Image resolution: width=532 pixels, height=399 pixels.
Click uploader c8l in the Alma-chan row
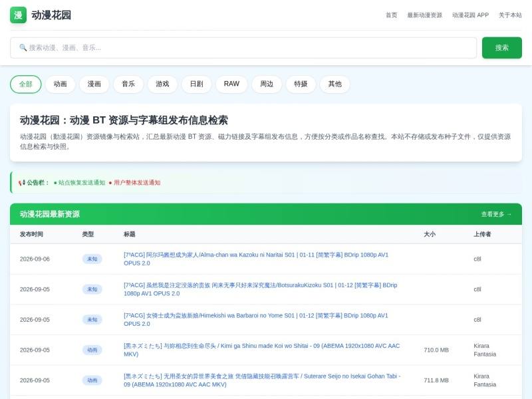(477, 259)
